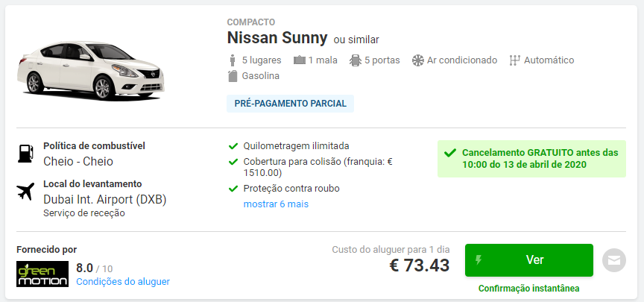
Task: Click the gasoline fuel can icon
Action: point(233,76)
